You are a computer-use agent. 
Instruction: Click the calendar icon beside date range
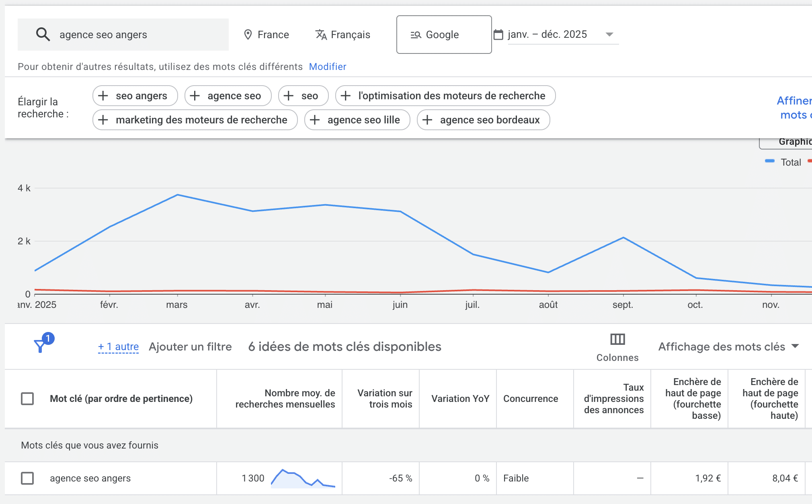pyautogui.click(x=498, y=35)
